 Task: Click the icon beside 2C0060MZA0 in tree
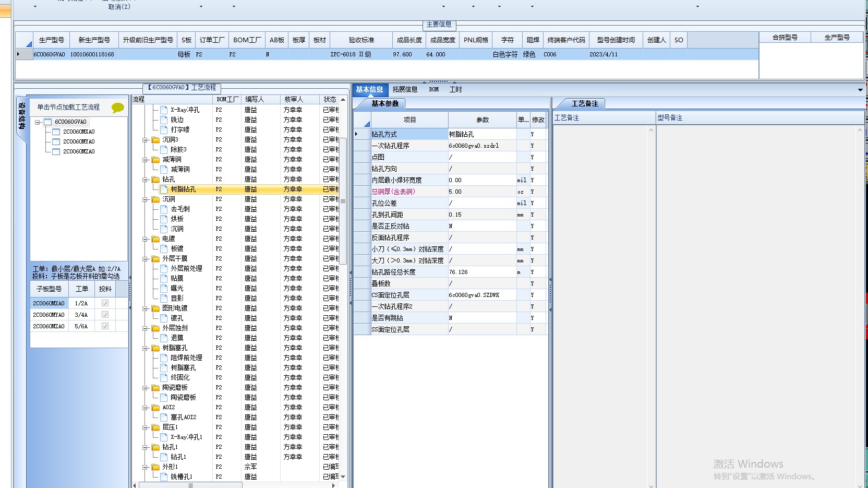point(56,152)
